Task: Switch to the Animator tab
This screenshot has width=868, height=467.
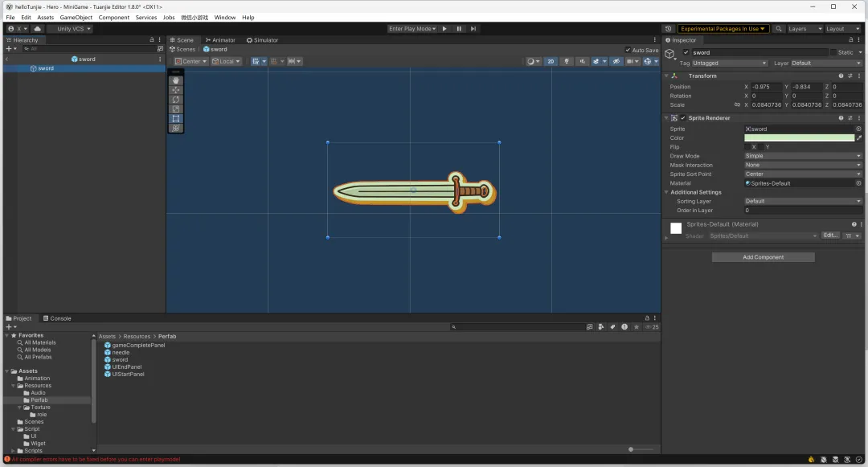Action: 220,40
